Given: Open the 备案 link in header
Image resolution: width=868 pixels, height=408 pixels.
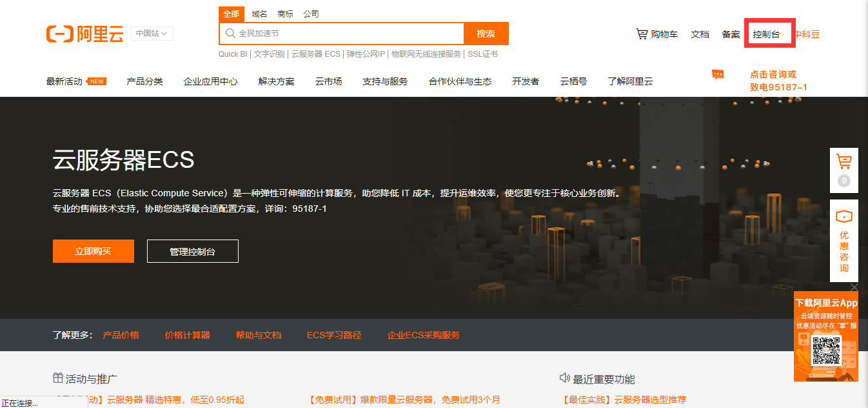Looking at the screenshot, I should click(731, 34).
